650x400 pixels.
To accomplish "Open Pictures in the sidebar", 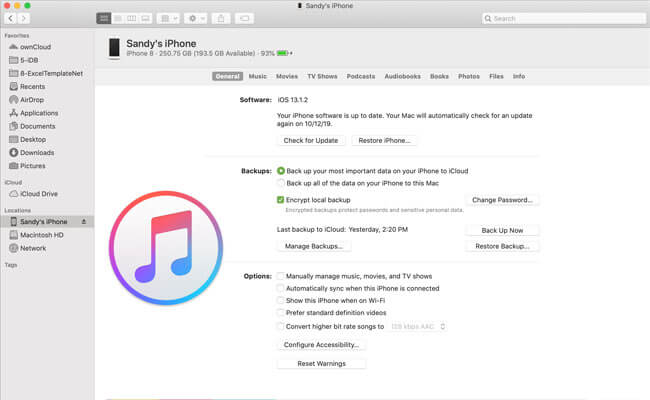I will [x=27, y=166].
